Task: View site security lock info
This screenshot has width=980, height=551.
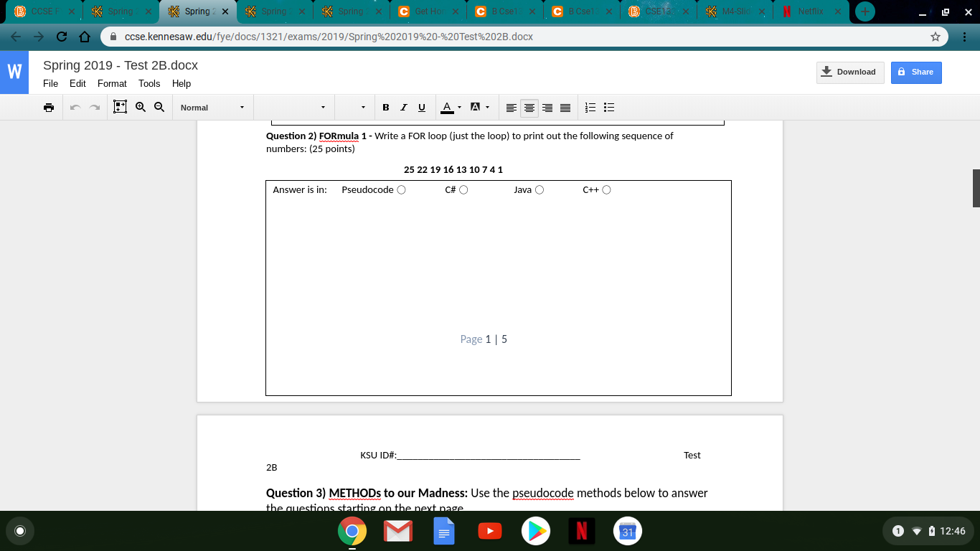Action: (113, 37)
